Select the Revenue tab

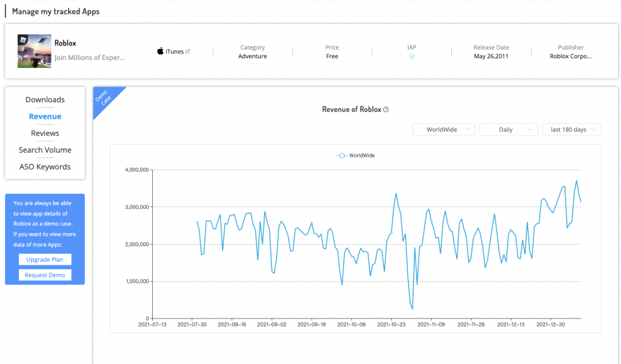(x=45, y=116)
